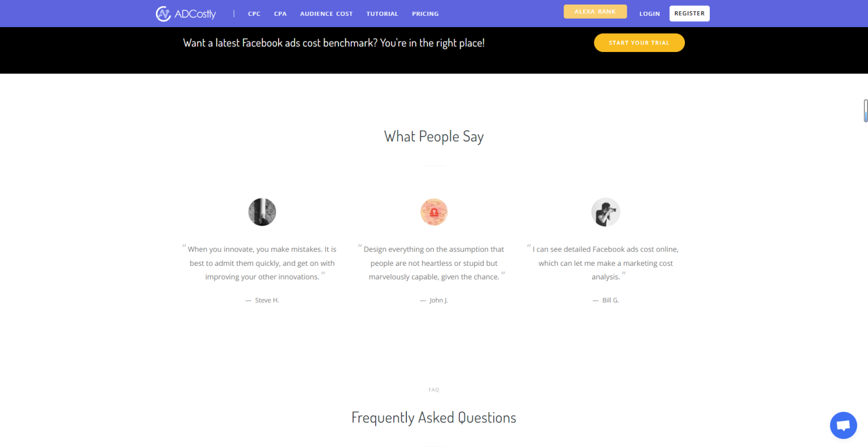Click the page scrollbar thumb
This screenshot has width=868, height=448.
coord(865,110)
